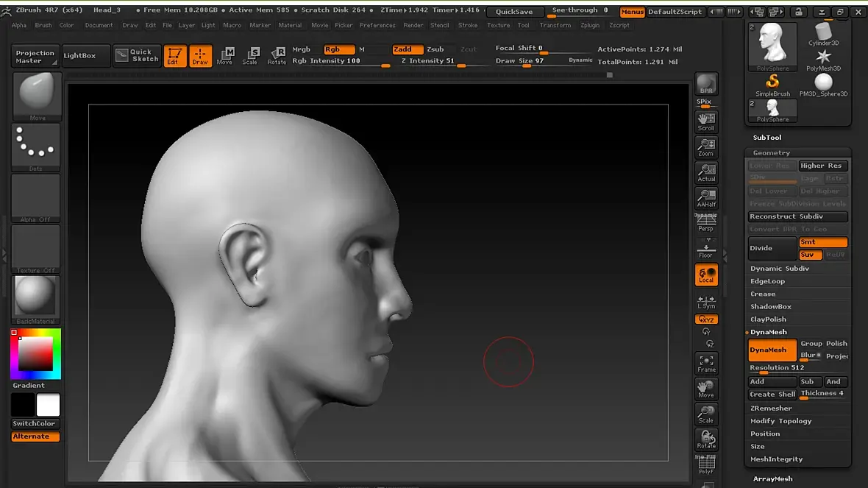Click the BPR render button
The width and height of the screenshot is (868, 488).
(x=706, y=84)
